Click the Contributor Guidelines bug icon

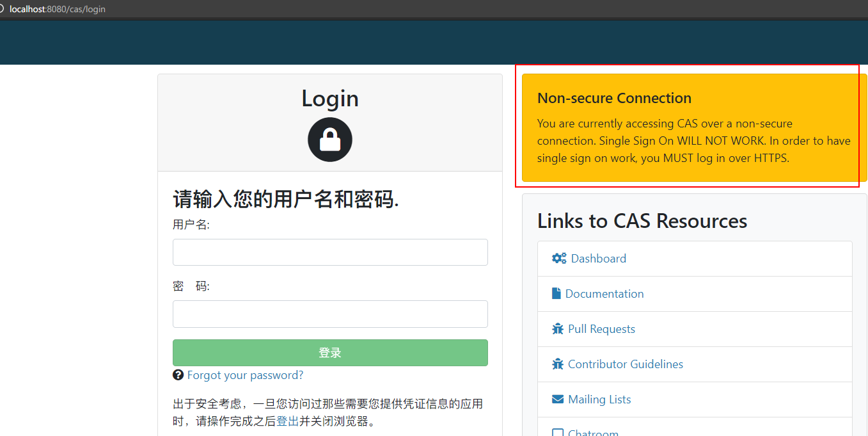[x=558, y=364]
